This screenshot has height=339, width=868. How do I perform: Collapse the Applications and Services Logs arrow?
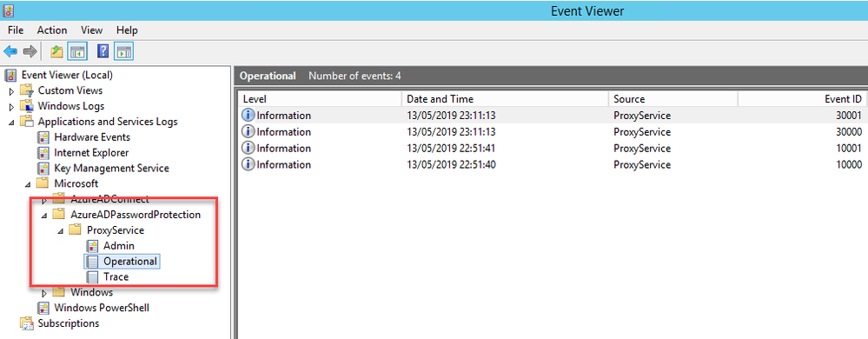tap(12, 123)
